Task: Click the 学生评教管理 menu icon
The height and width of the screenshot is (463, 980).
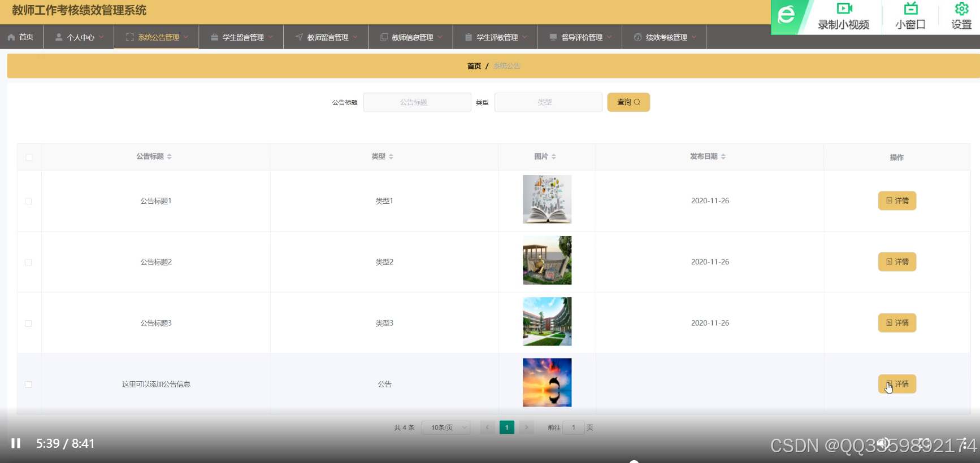Action: [x=469, y=37]
